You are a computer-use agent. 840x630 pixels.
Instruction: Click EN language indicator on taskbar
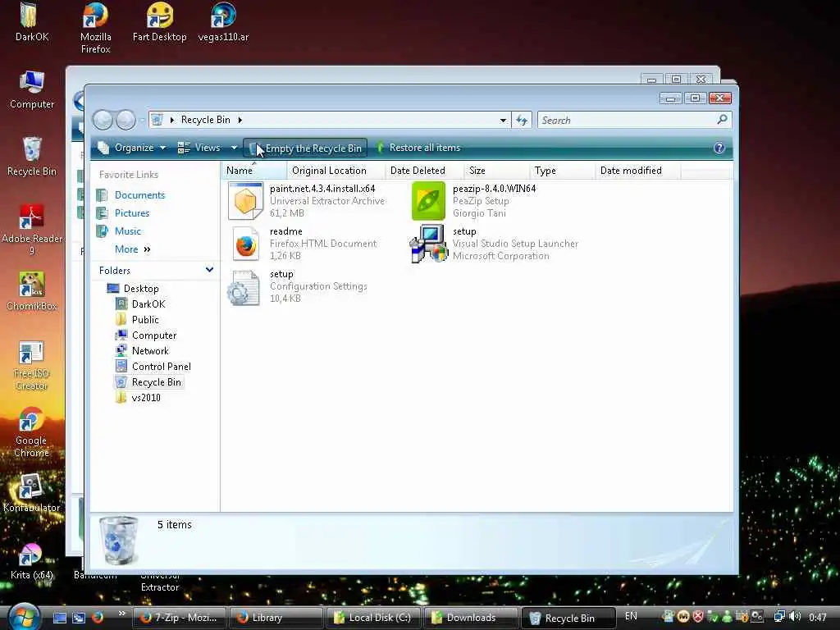click(x=631, y=616)
